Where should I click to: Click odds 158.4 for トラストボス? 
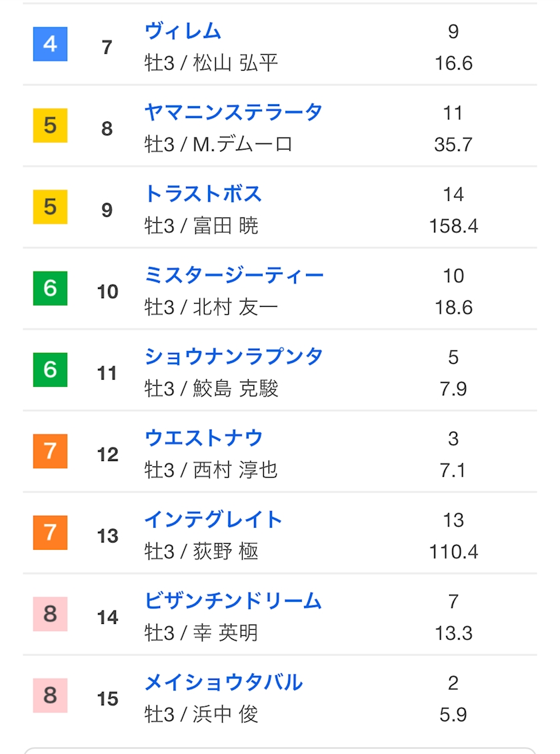coord(453,226)
